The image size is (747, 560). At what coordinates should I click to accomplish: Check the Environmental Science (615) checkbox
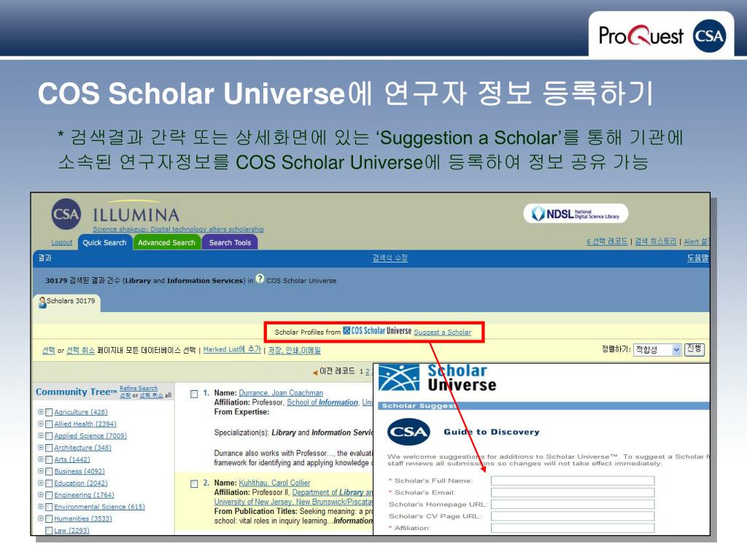pos(49,507)
